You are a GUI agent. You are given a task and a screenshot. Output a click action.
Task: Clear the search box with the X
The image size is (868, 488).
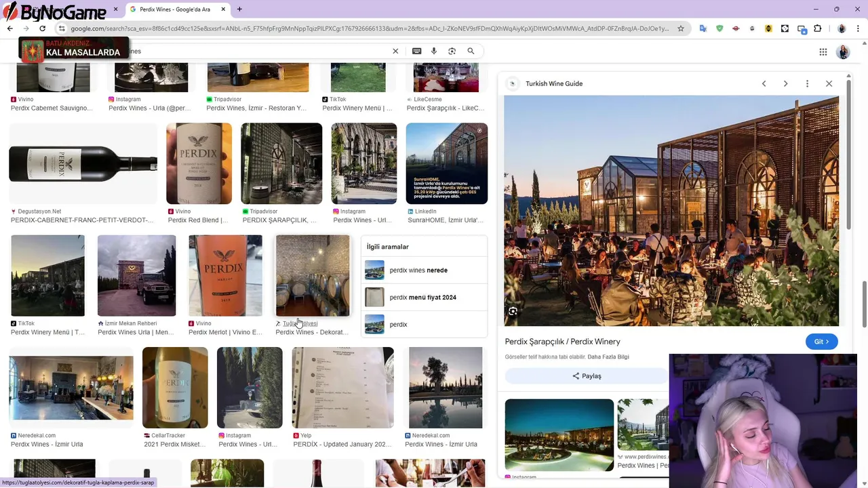point(395,51)
